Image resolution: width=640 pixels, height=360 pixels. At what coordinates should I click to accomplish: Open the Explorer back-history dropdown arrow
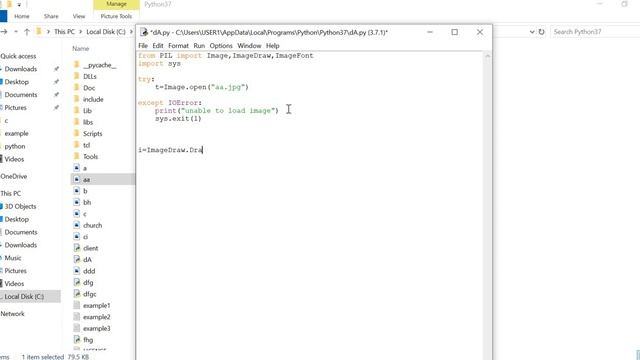pyautogui.click(x=16, y=31)
